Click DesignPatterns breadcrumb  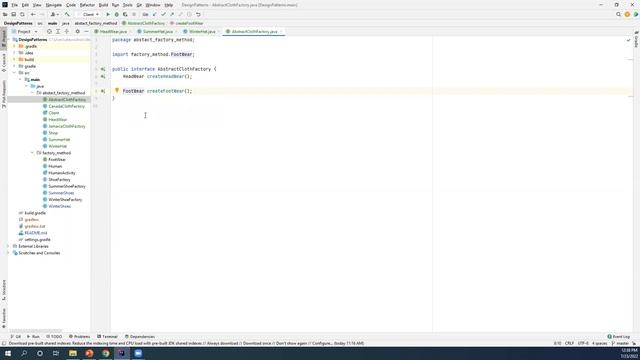18,23
